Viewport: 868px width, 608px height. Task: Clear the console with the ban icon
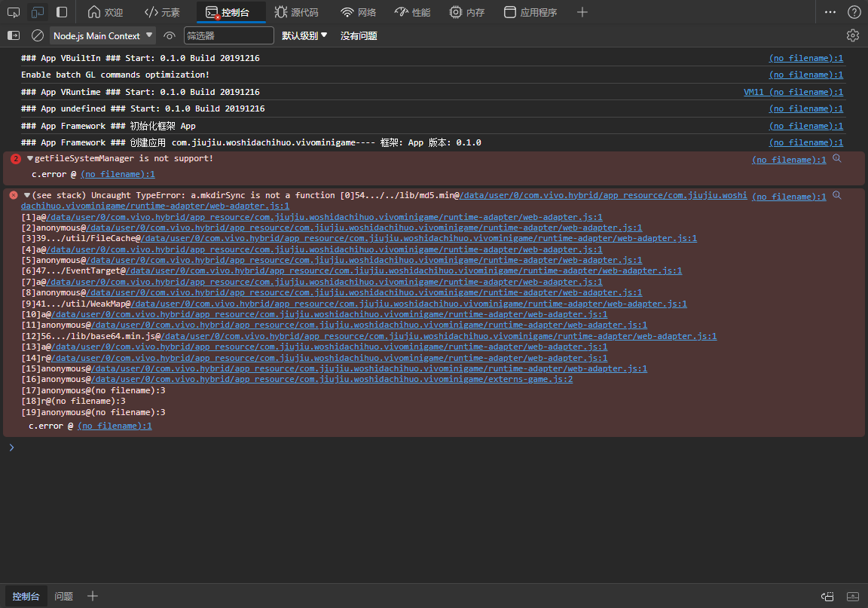(38, 35)
